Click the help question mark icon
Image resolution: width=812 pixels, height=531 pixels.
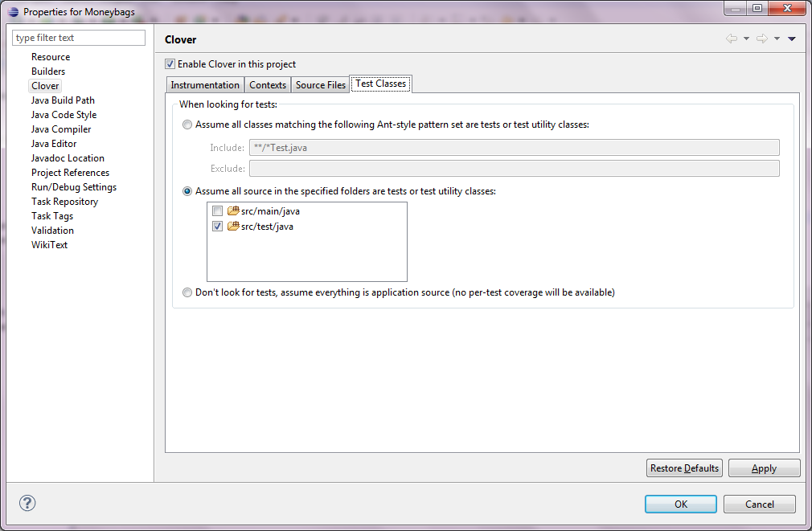pyautogui.click(x=27, y=504)
